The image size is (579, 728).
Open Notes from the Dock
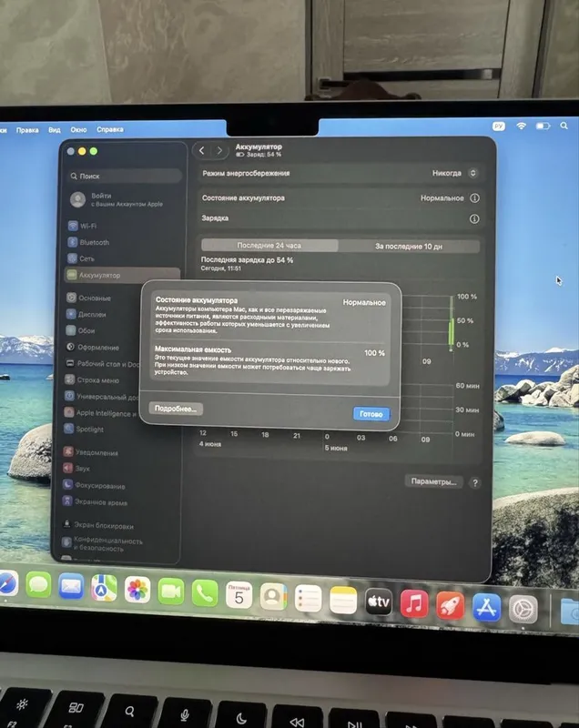[x=343, y=600]
